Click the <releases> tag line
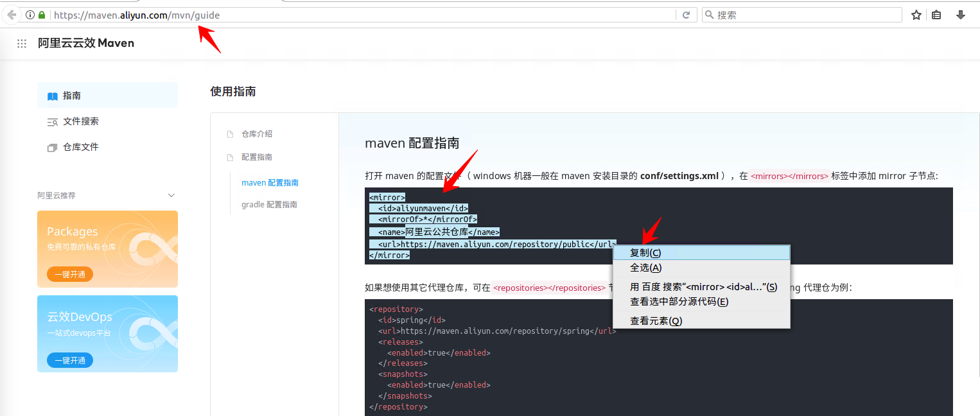Image resolution: width=980 pixels, height=416 pixels. [401, 342]
